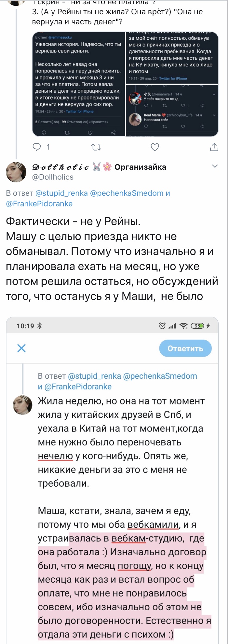Tap the Bluetooth icon in embedded status bar
The width and height of the screenshot is (228, 644).
[40, 326]
